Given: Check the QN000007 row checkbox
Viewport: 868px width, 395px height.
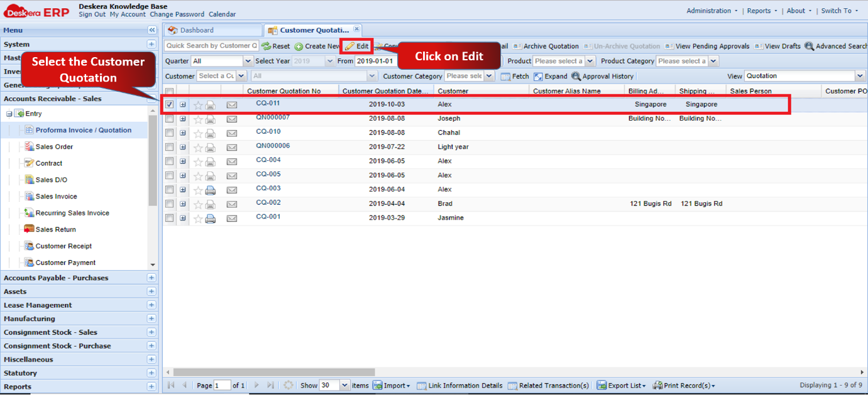Looking at the screenshot, I should 170,119.
